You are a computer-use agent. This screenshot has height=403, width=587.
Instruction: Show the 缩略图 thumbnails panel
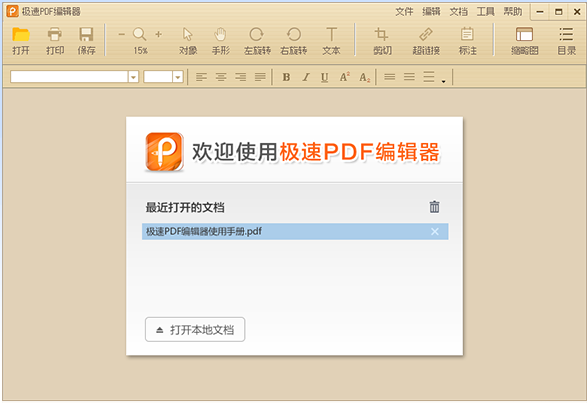pos(524,34)
